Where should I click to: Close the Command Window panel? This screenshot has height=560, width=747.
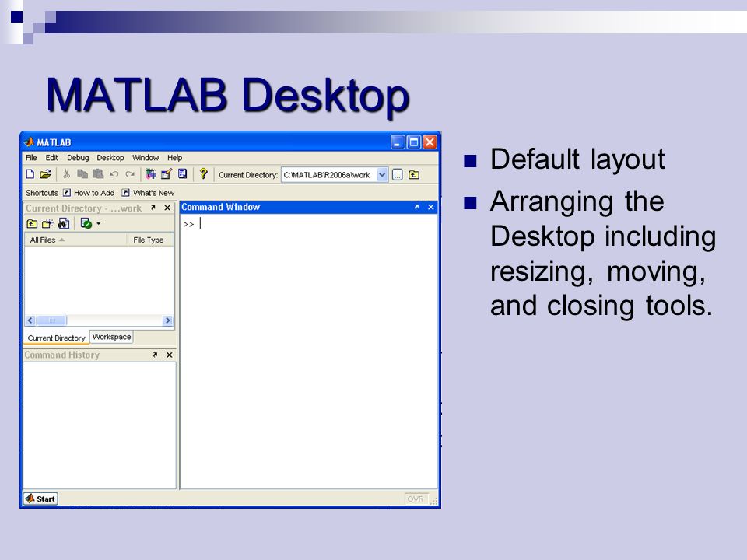coord(430,207)
